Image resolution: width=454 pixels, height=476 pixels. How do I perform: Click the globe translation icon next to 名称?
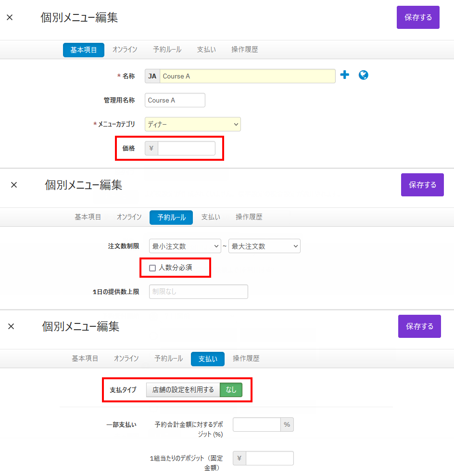pyautogui.click(x=364, y=75)
